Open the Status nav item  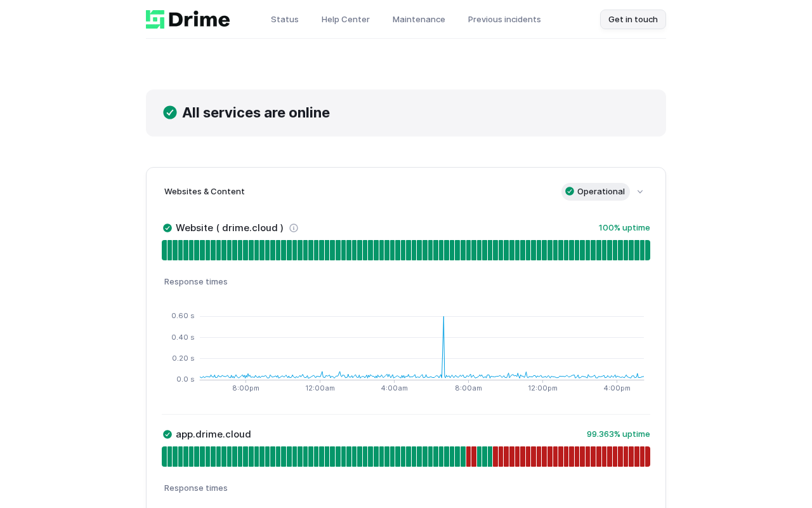285,19
